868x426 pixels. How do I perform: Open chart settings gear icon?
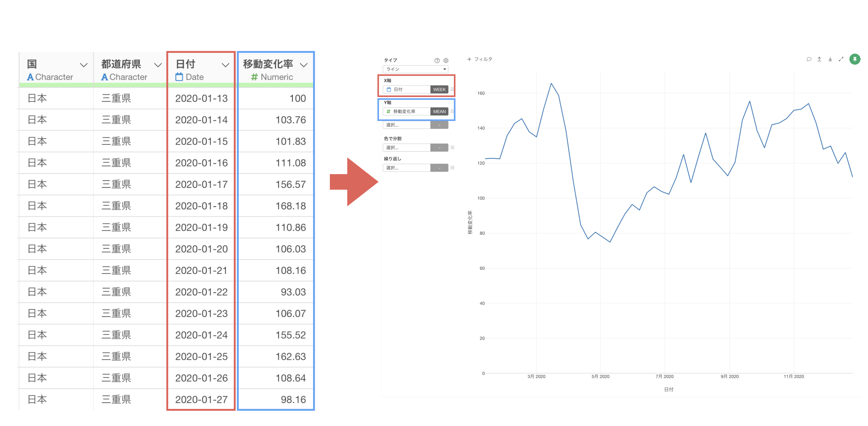click(x=446, y=61)
